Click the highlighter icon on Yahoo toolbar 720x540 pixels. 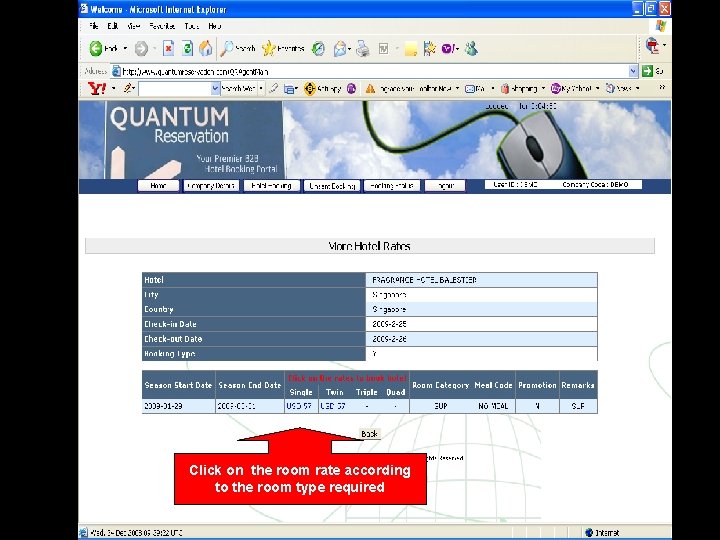coord(274,88)
